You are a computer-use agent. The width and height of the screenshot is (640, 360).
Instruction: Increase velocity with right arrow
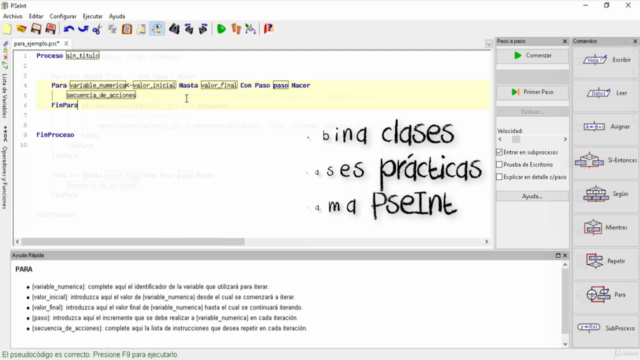coord(565,139)
